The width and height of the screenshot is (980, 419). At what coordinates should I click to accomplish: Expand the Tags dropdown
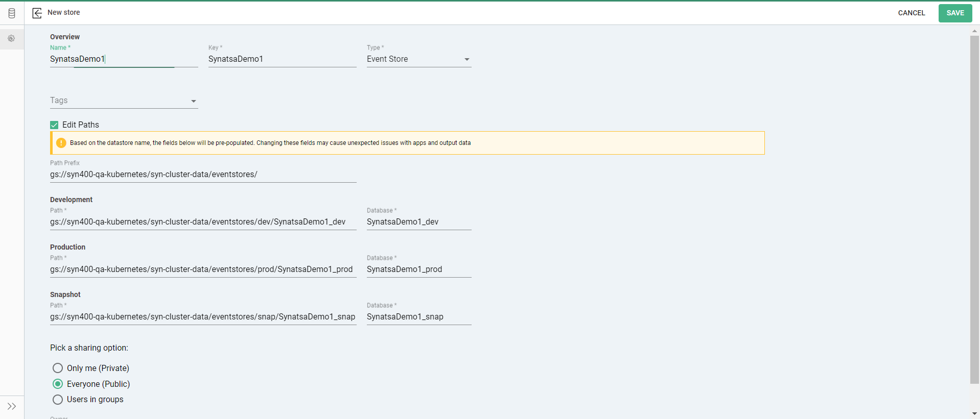[x=124, y=101]
